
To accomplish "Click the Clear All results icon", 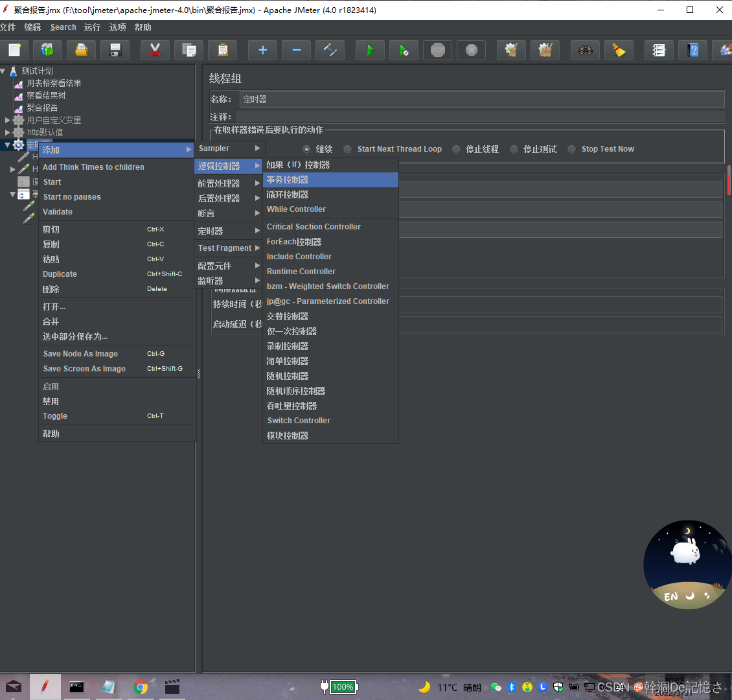I will point(545,50).
